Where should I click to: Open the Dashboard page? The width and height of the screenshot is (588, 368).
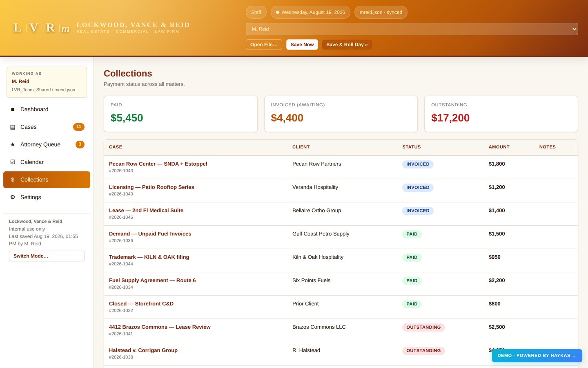coord(47,110)
